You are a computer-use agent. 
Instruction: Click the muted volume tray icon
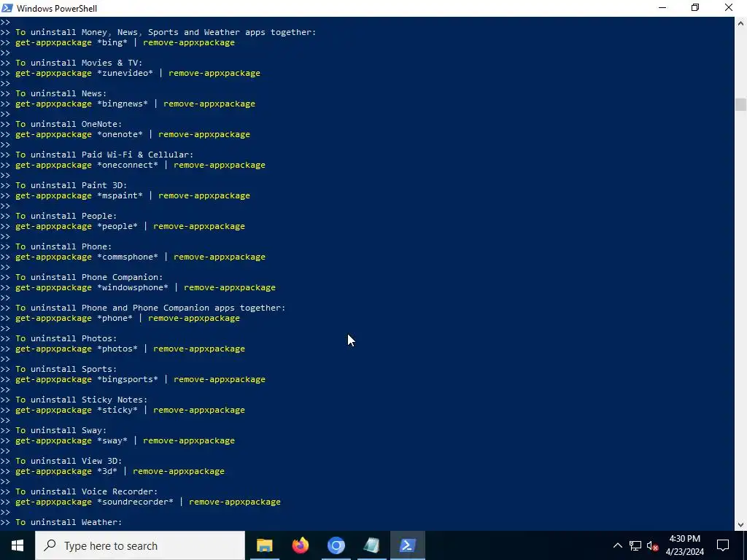[653, 545]
